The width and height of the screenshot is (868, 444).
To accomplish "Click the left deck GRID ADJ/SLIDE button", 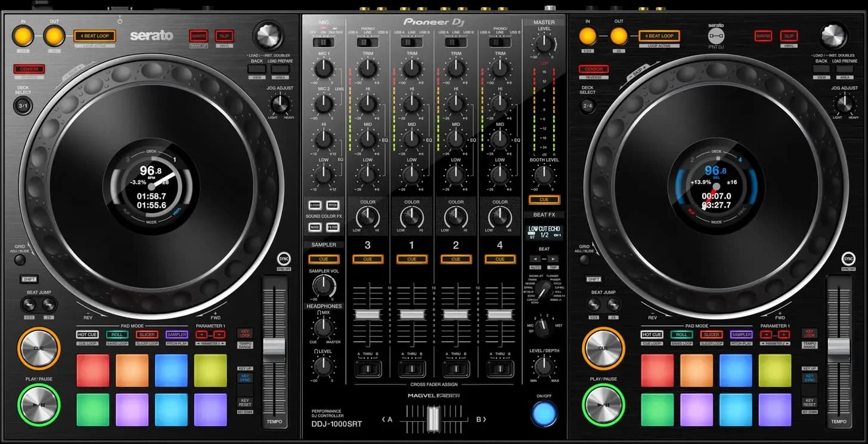I will [x=21, y=260].
